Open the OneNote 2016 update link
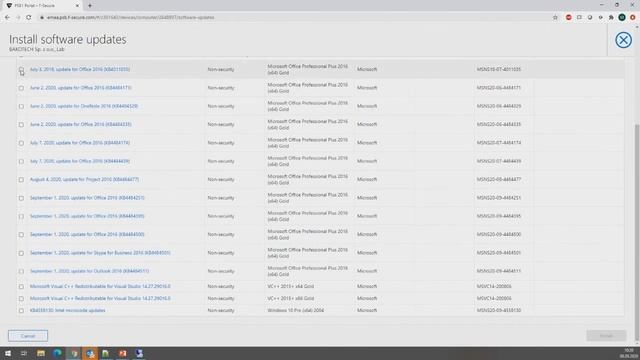 pos(84,106)
